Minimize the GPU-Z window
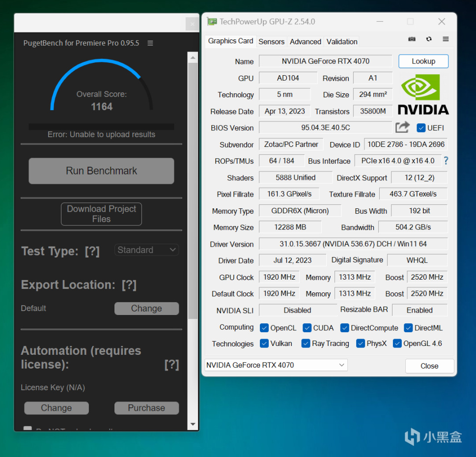 [379, 22]
